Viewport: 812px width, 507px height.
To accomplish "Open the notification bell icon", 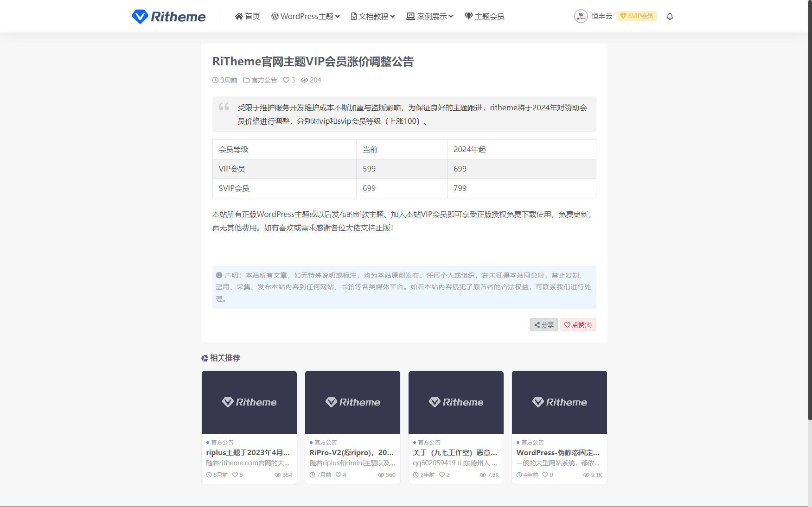I will coord(670,16).
